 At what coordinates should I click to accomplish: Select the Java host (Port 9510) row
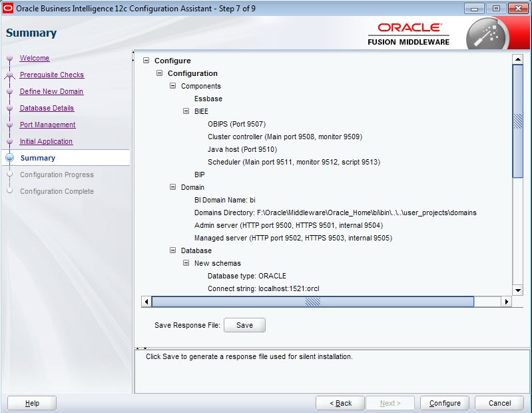click(x=242, y=149)
